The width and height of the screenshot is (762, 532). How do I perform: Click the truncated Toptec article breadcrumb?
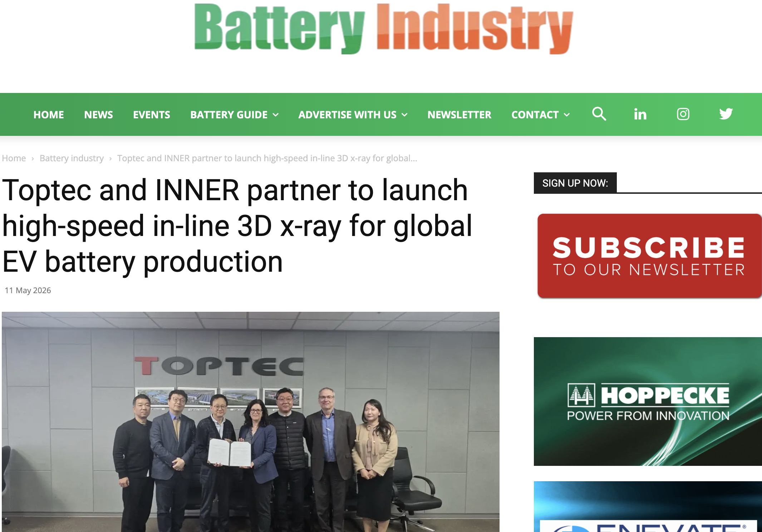pyautogui.click(x=267, y=158)
